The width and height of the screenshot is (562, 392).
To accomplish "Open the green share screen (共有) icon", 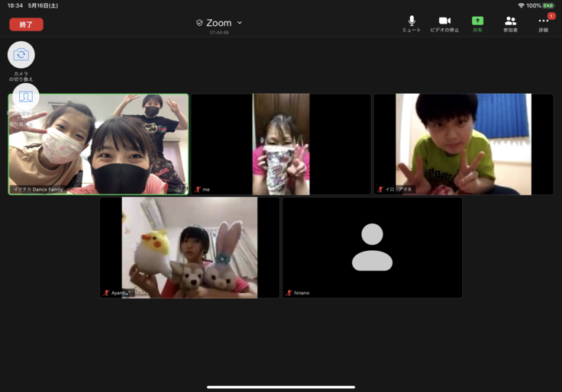I will coord(477,24).
